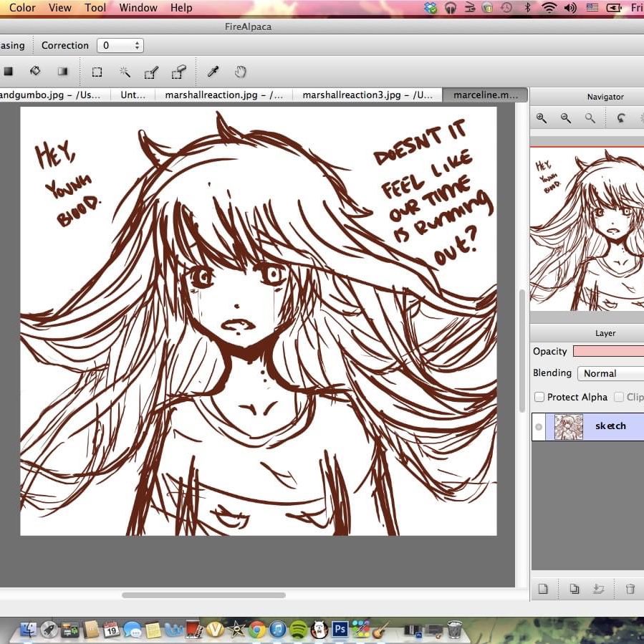Select the Magic Wand tool

click(125, 72)
